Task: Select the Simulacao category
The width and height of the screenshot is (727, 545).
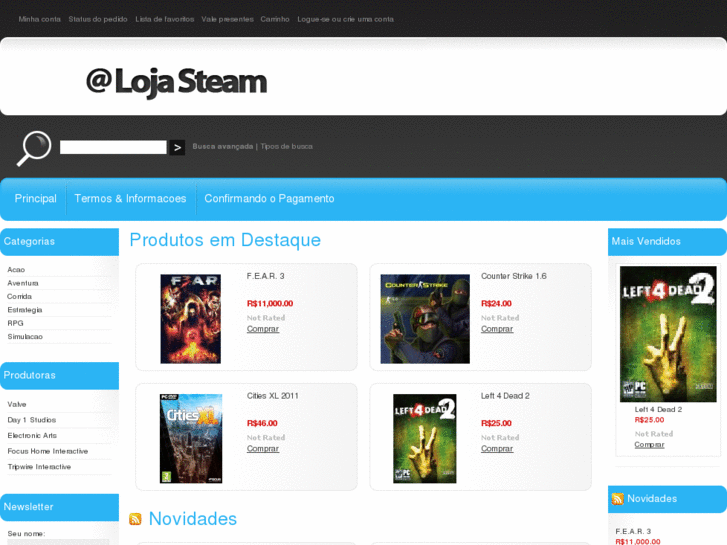Action: 25,337
